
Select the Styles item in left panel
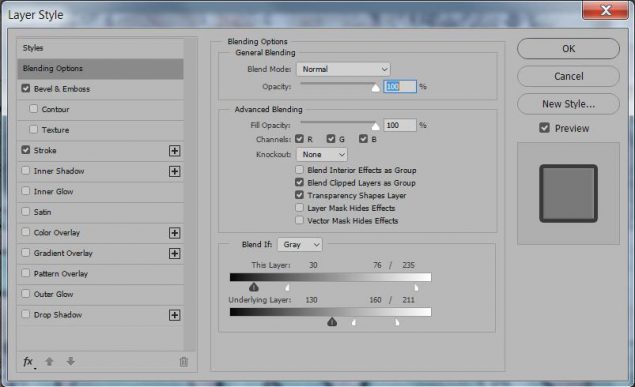click(x=100, y=48)
